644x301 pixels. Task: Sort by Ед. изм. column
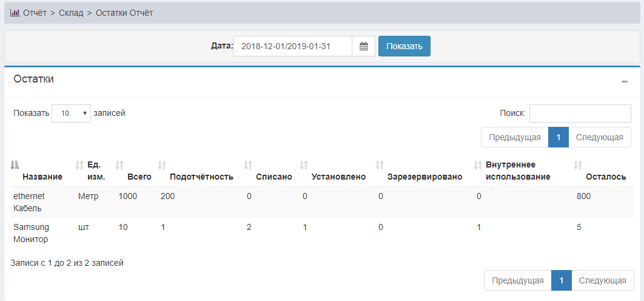96,171
